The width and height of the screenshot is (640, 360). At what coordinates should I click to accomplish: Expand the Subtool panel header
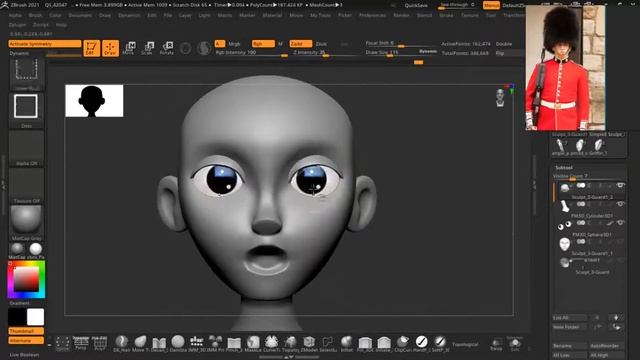point(564,168)
